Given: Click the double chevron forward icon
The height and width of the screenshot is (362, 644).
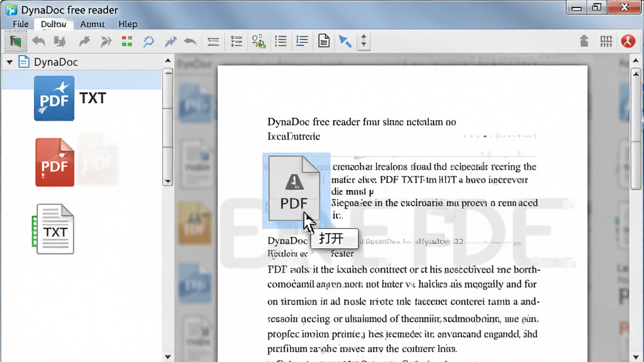Looking at the screenshot, I should pos(106,41).
